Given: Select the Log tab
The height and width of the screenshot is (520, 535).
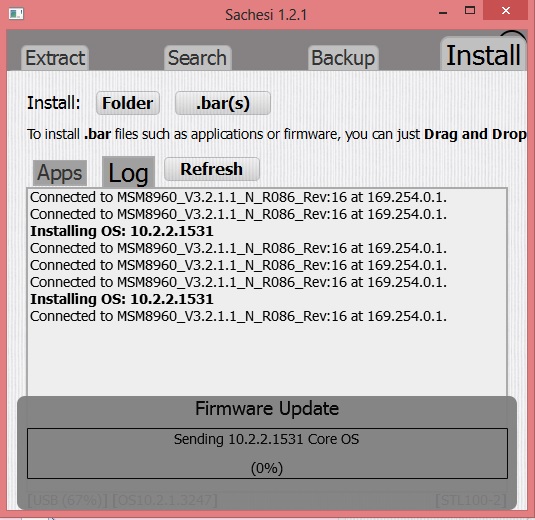Looking at the screenshot, I should 128,172.
